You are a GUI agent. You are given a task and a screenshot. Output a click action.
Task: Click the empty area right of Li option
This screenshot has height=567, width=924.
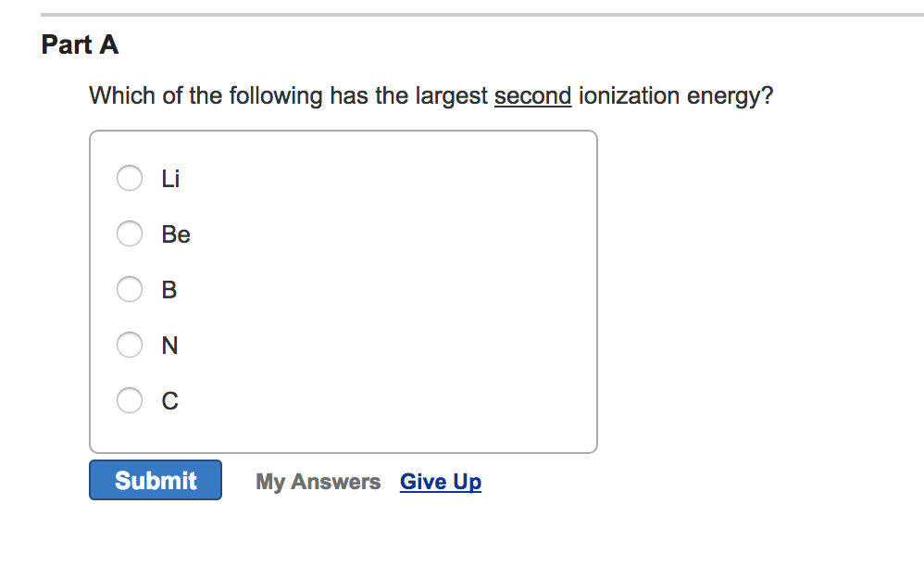coord(370,178)
